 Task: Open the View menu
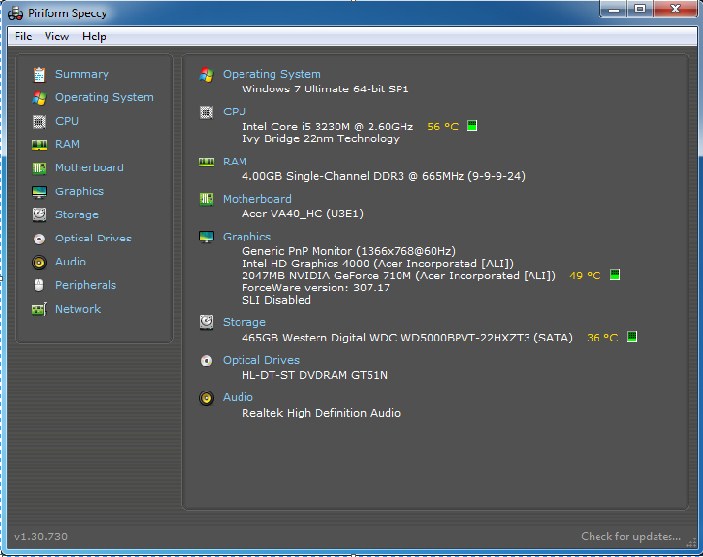(56, 36)
